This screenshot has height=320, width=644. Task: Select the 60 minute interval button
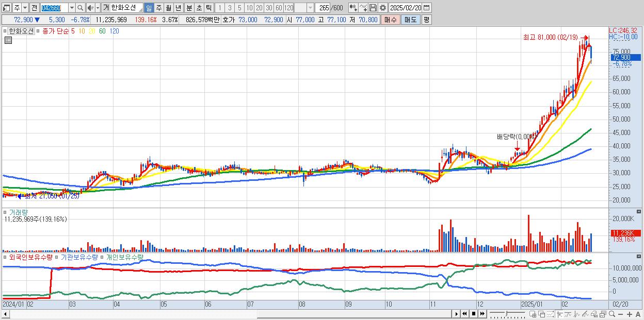(279, 8)
